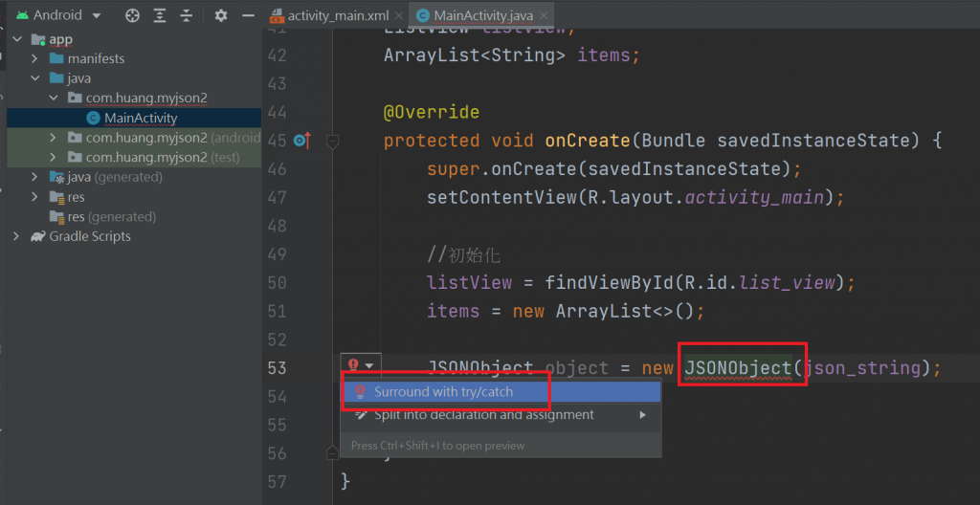Click line number 47 in the gutter
This screenshot has height=505, width=980.
click(x=277, y=198)
